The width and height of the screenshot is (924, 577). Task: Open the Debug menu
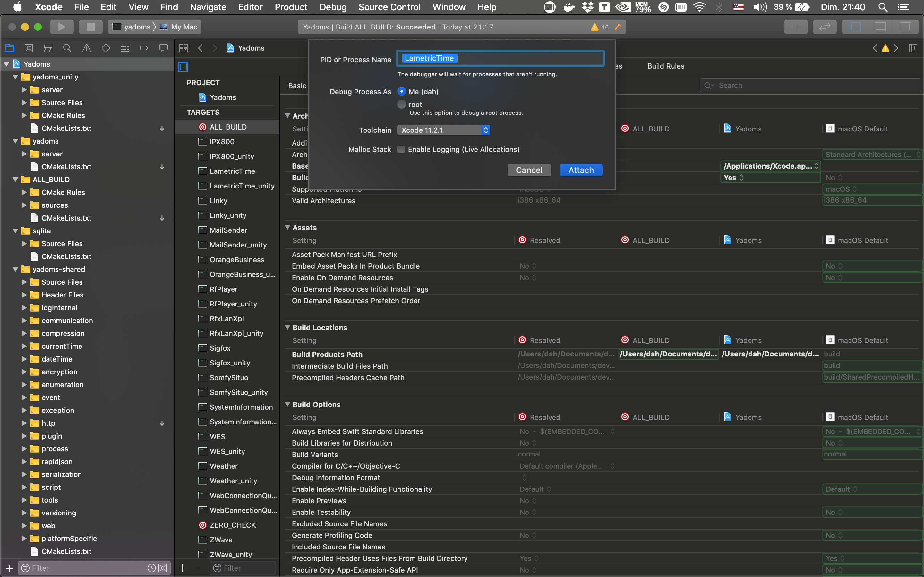click(x=333, y=7)
